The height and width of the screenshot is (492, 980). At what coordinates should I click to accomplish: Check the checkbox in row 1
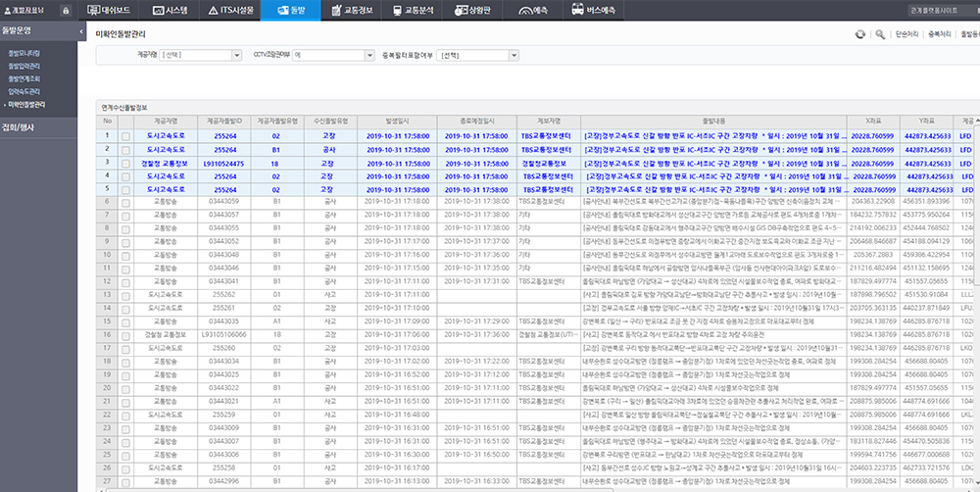tap(124, 136)
